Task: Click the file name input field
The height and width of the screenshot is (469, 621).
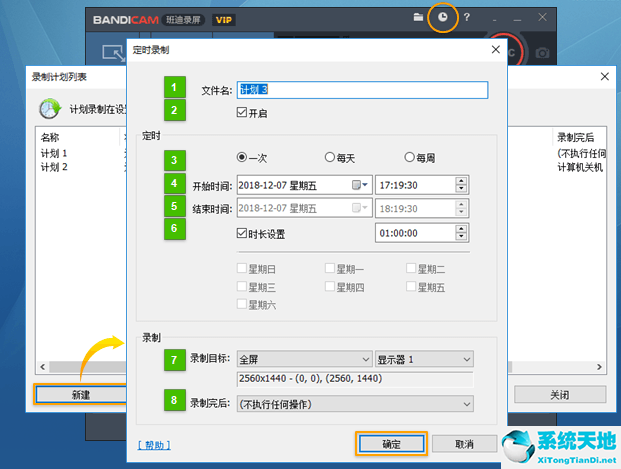Action: (x=362, y=90)
